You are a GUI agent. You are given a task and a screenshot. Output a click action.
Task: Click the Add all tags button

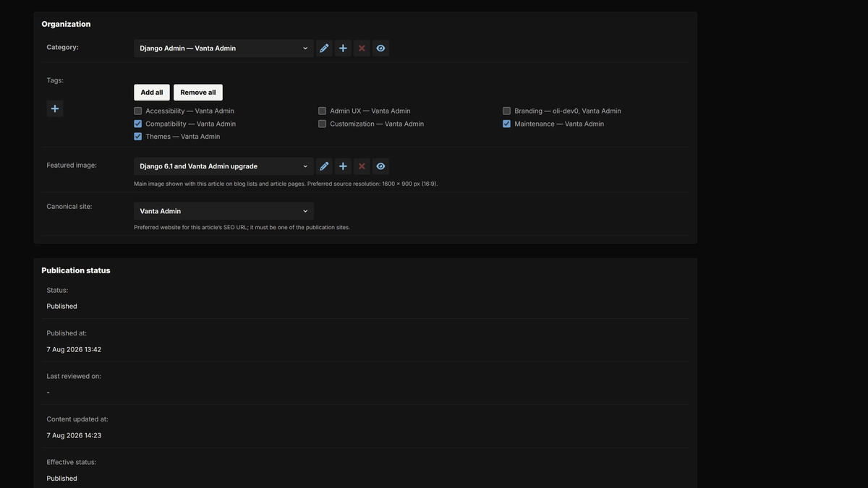152,93
